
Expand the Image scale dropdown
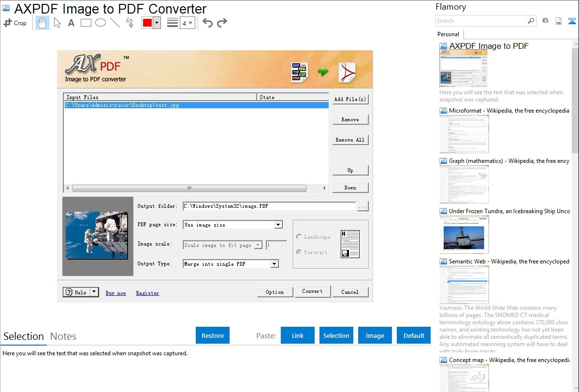coord(258,245)
